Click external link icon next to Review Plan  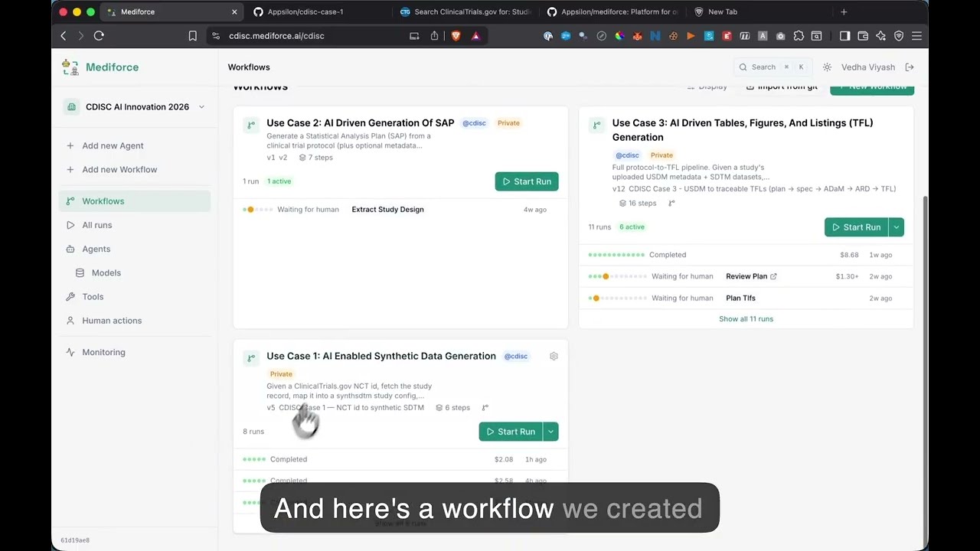click(x=773, y=276)
